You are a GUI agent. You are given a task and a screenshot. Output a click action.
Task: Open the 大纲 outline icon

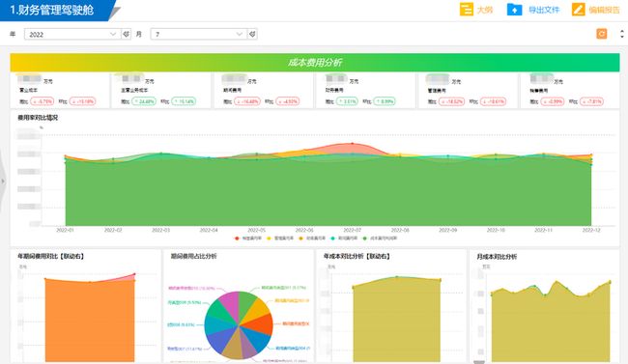467,10
